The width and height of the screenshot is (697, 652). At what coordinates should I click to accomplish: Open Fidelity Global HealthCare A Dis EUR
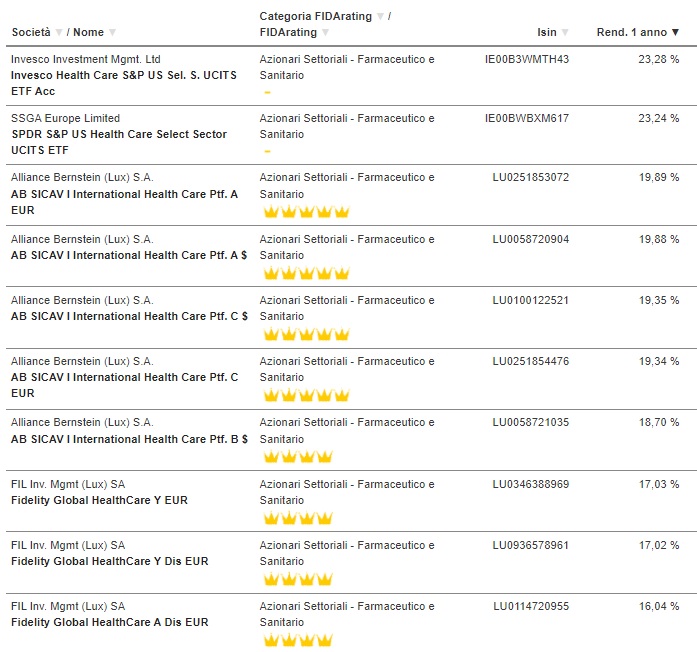tap(109, 622)
